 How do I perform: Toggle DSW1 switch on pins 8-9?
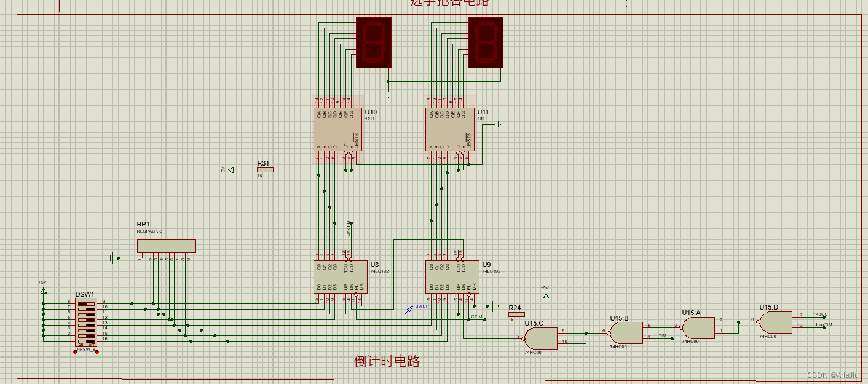pos(86,304)
